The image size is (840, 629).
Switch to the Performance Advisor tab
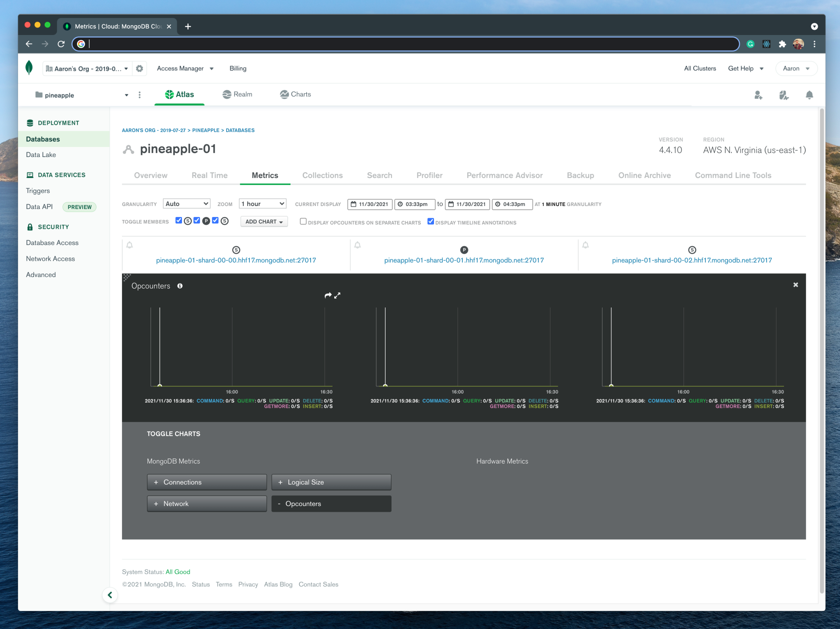click(504, 175)
